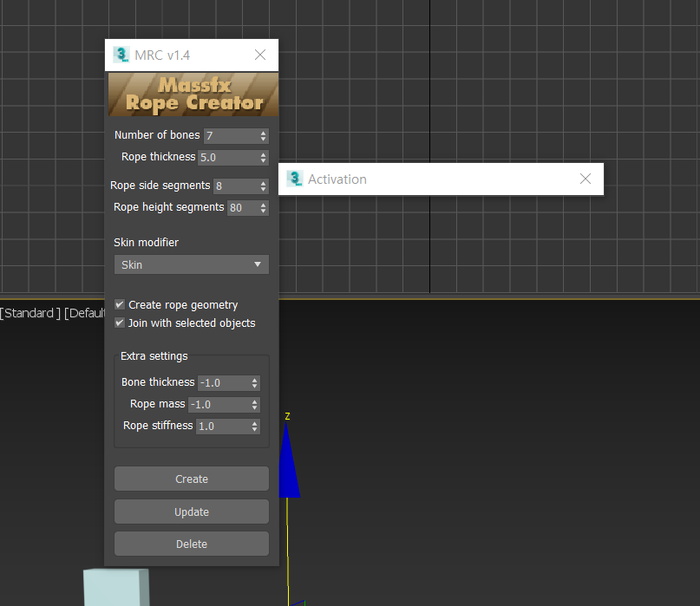700x606 pixels.
Task: Click the Delete button
Action: point(192,544)
